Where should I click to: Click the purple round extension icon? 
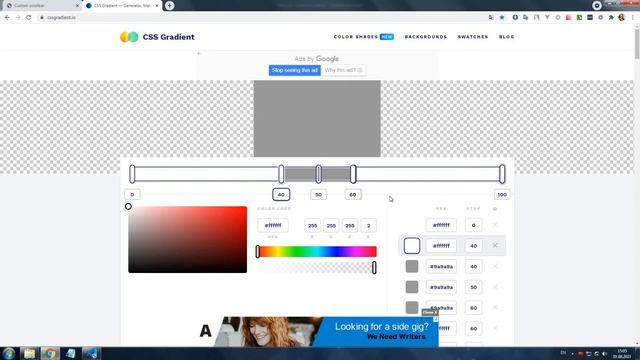(600, 18)
